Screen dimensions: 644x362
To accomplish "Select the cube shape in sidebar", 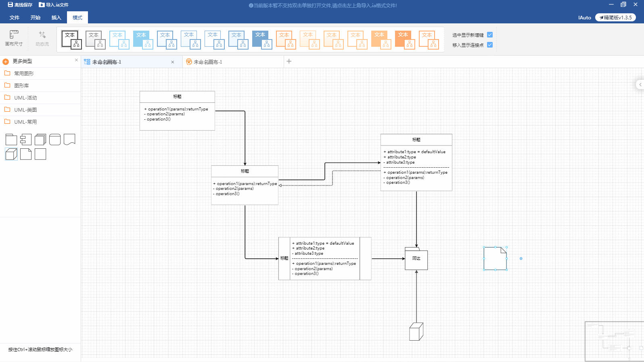I will (x=11, y=154).
